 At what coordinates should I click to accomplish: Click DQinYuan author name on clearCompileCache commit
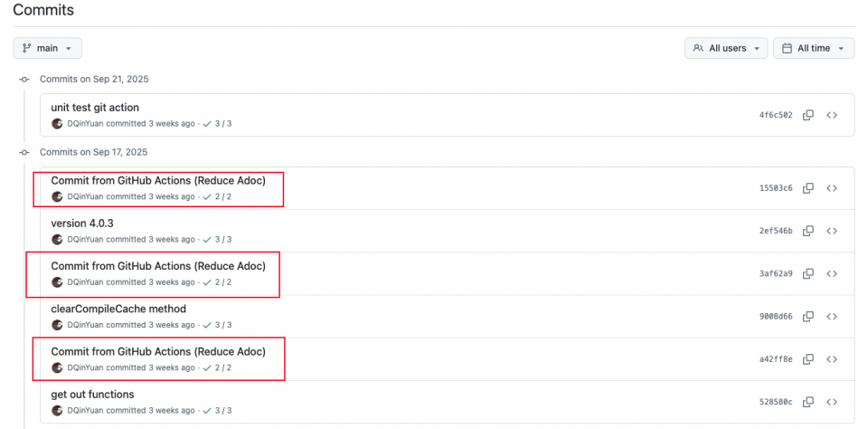85,325
